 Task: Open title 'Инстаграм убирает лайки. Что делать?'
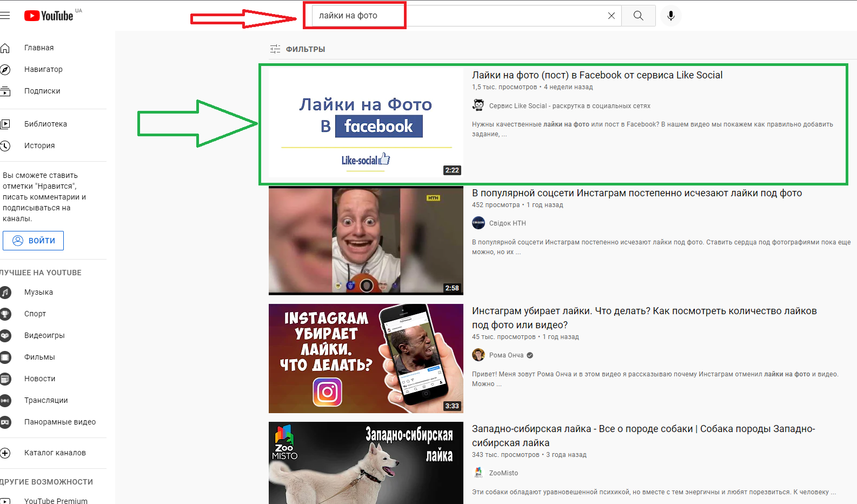click(644, 318)
